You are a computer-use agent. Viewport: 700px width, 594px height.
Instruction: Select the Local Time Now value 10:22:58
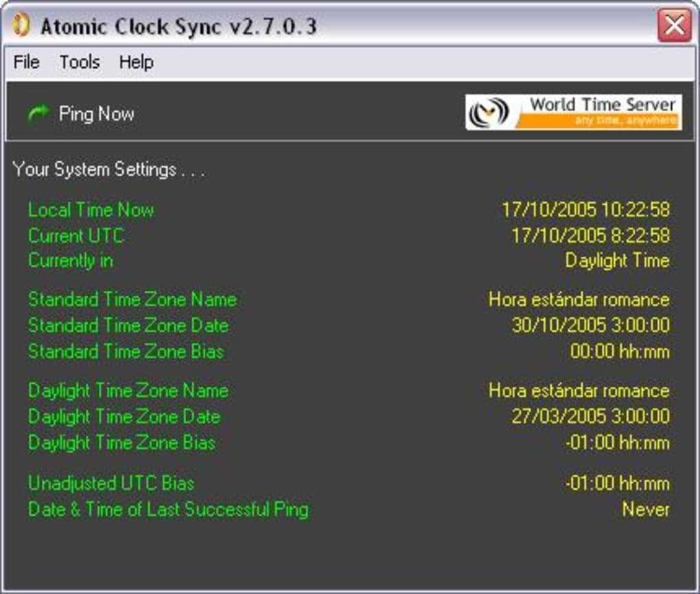tap(585, 210)
